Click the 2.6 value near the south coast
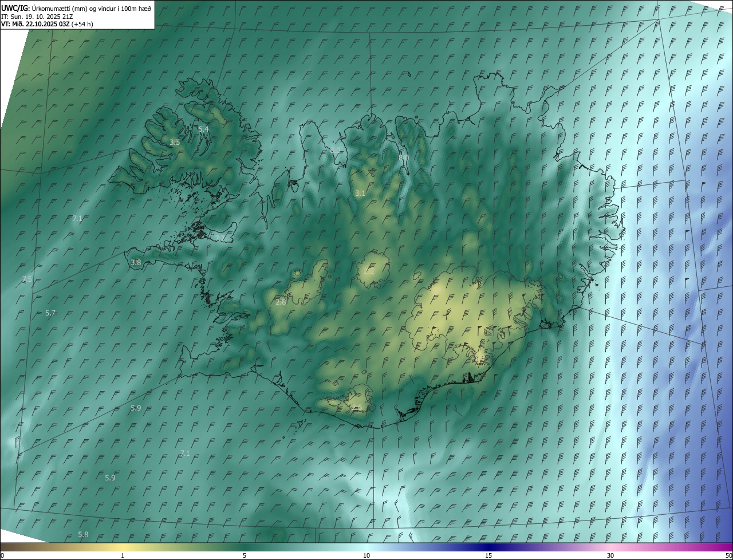The height and width of the screenshot is (560, 733). tap(357, 408)
